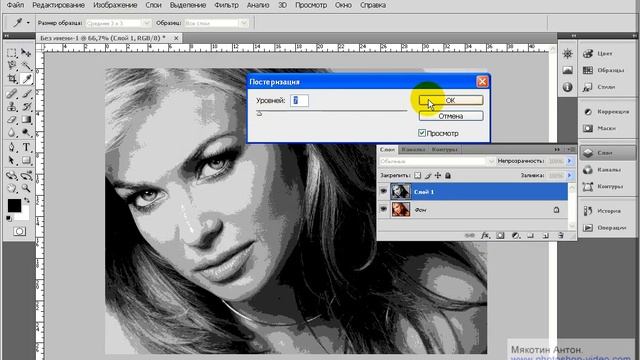Open the Непрозрачность slider arrow

(x=570, y=161)
